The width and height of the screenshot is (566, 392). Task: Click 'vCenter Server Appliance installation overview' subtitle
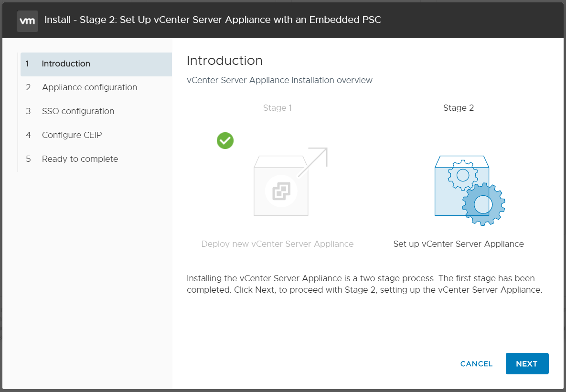(279, 80)
